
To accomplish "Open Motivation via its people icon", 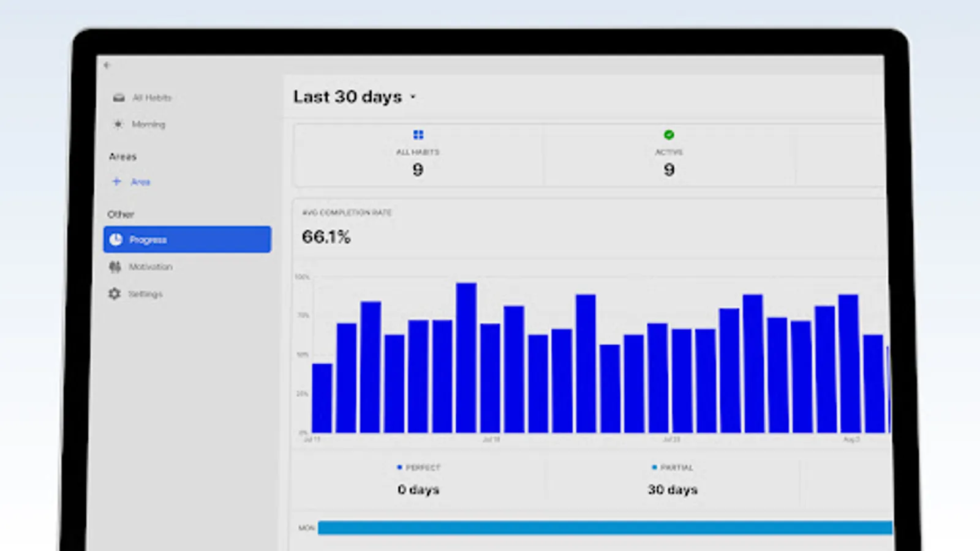I will click(115, 267).
